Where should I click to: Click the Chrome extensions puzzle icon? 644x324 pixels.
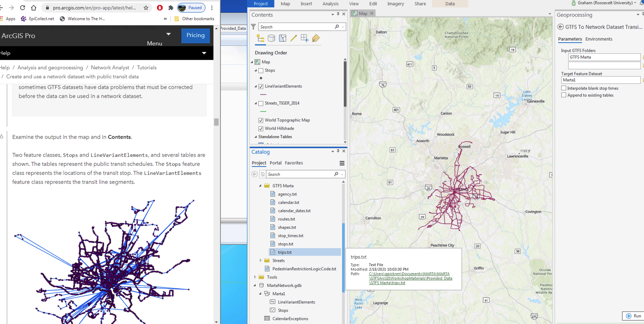click(171, 8)
